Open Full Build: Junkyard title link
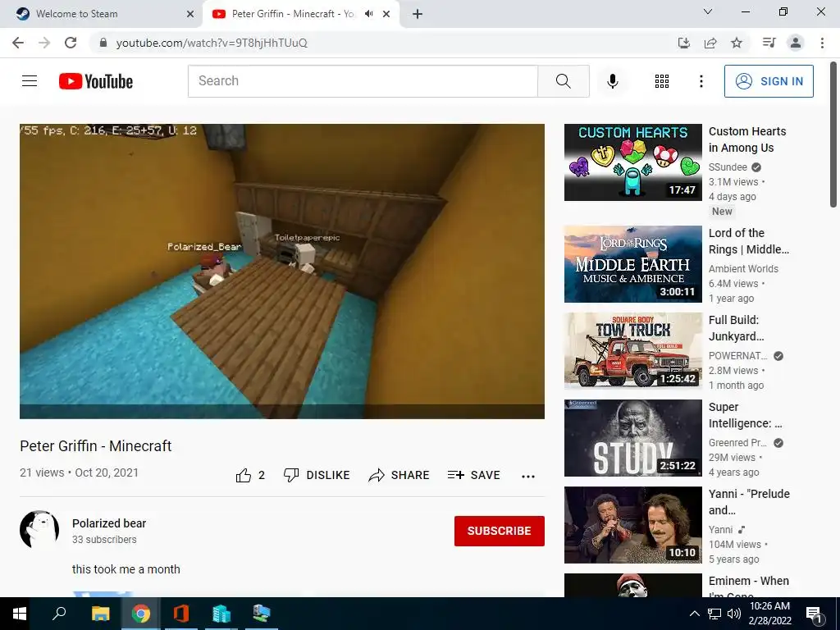The width and height of the screenshot is (840, 630). 737,328
